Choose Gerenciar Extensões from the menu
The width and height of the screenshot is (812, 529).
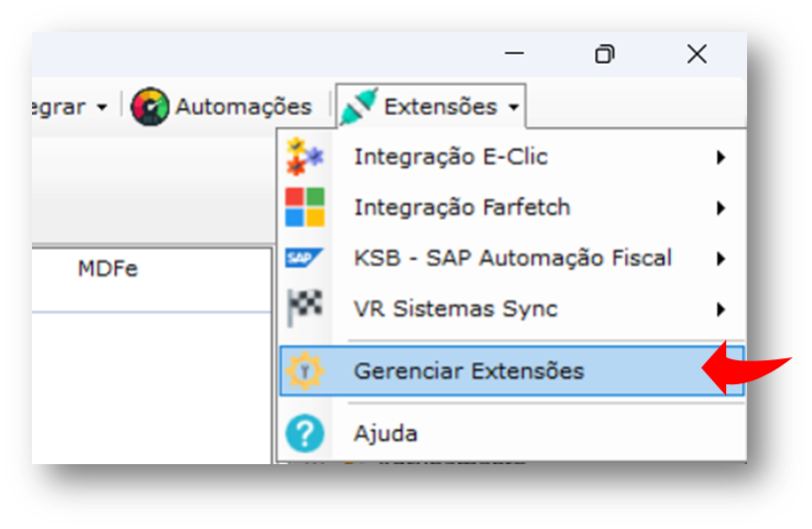pyautogui.click(x=511, y=371)
